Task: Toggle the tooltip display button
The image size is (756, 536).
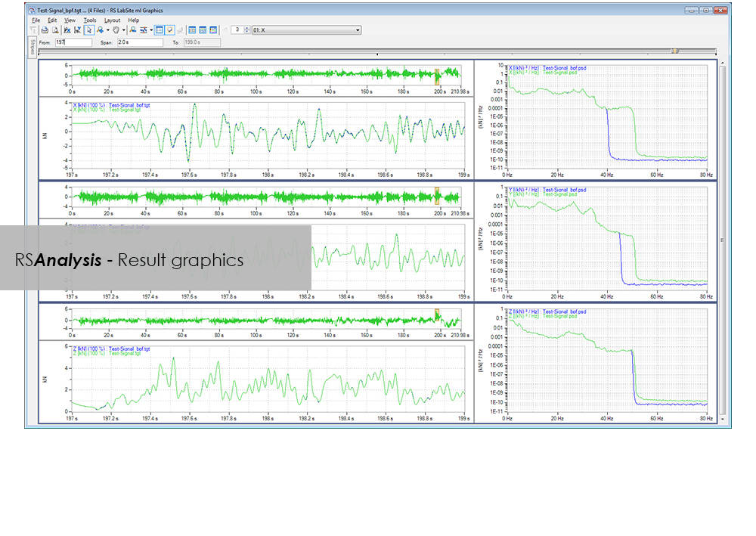Action: (170, 30)
